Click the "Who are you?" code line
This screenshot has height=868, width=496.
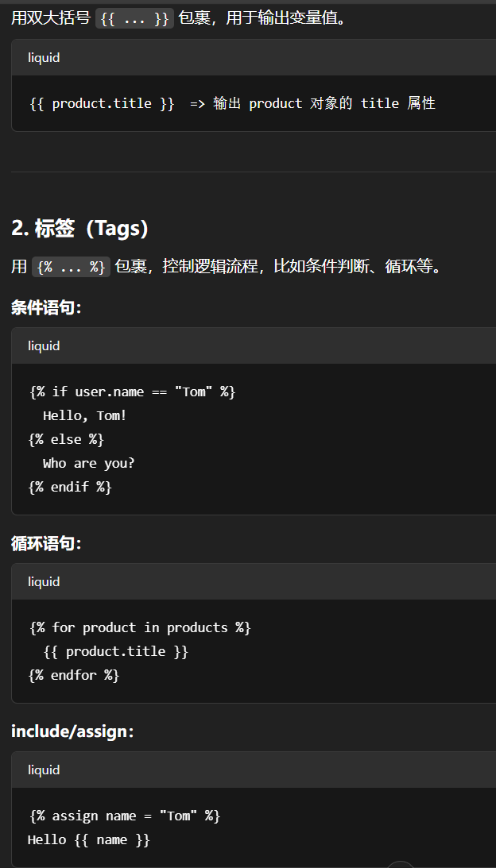(x=89, y=464)
